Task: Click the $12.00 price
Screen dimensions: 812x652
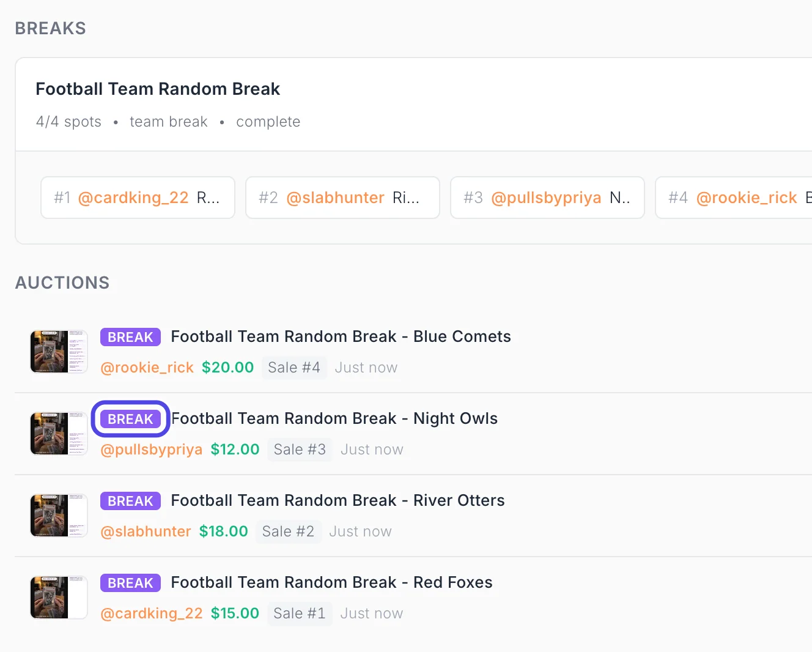Action: click(x=235, y=450)
